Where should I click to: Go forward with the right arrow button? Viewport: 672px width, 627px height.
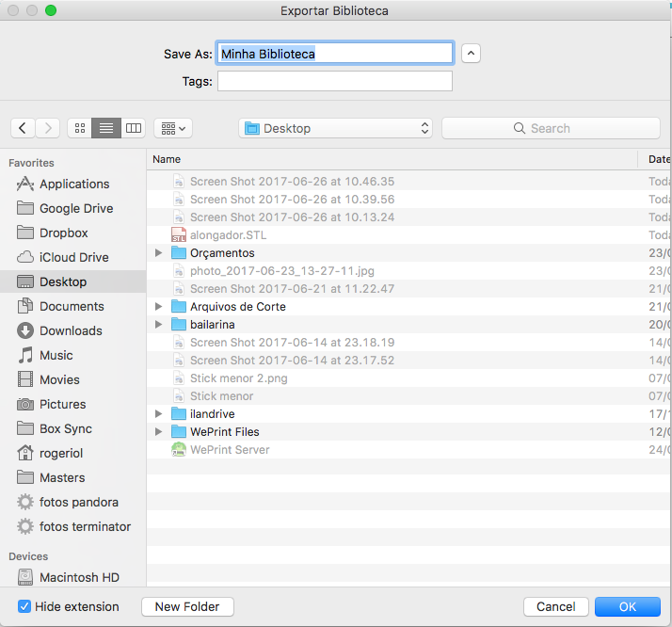[48, 128]
